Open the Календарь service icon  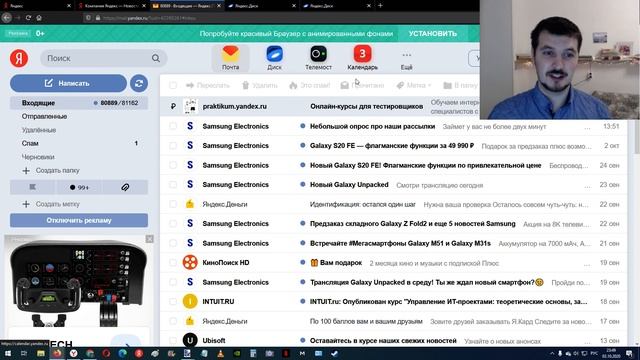pos(362,58)
